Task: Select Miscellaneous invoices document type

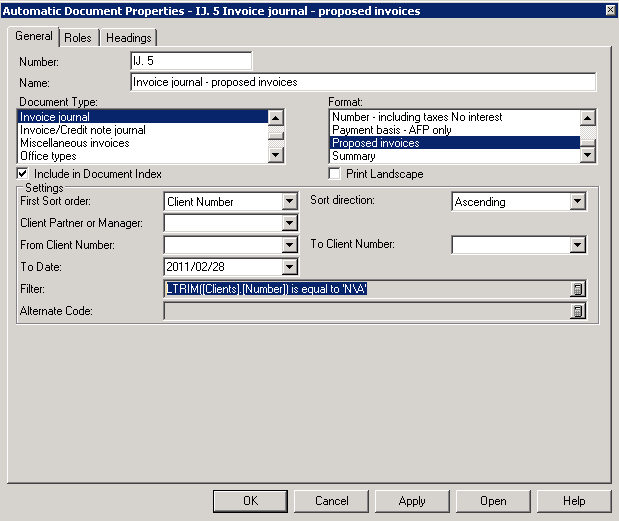Action: (75, 143)
